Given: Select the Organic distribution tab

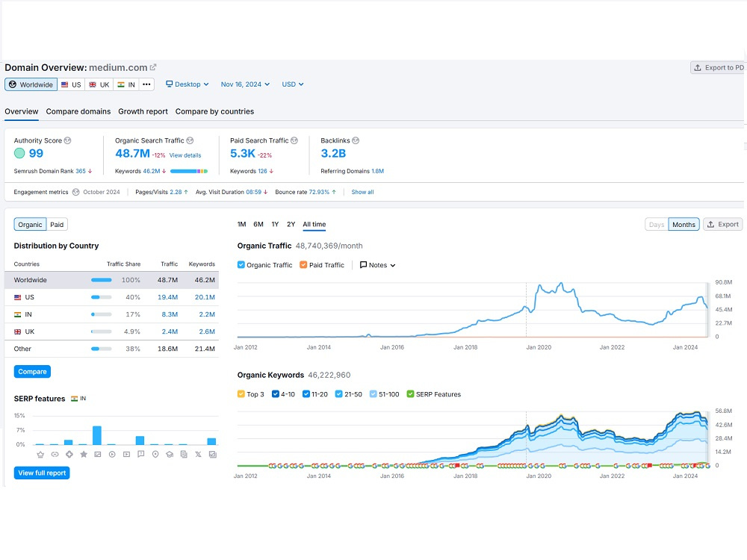Looking at the screenshot, I should coord(30,224).
